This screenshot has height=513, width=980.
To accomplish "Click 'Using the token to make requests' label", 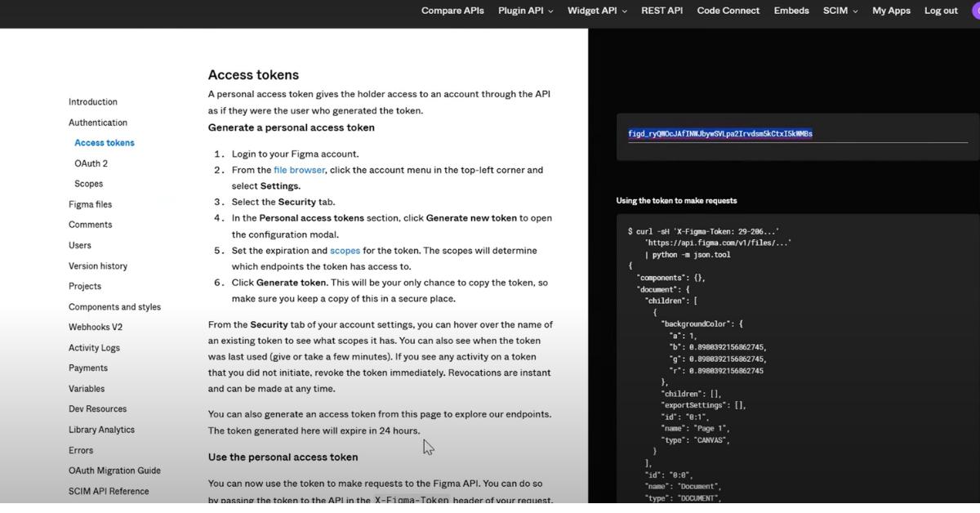I will click(x=676, y=201).
